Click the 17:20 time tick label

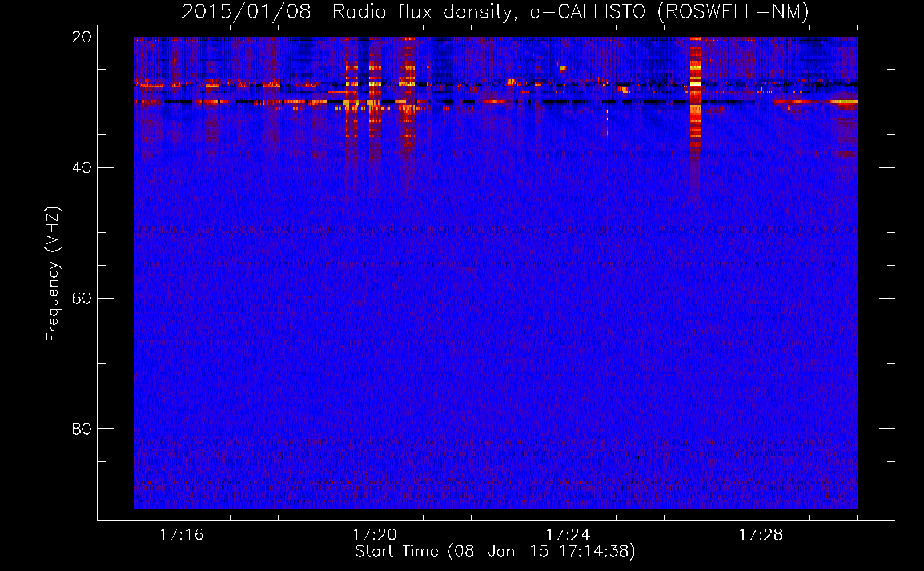pyautogui.click(x=375, y=534)
